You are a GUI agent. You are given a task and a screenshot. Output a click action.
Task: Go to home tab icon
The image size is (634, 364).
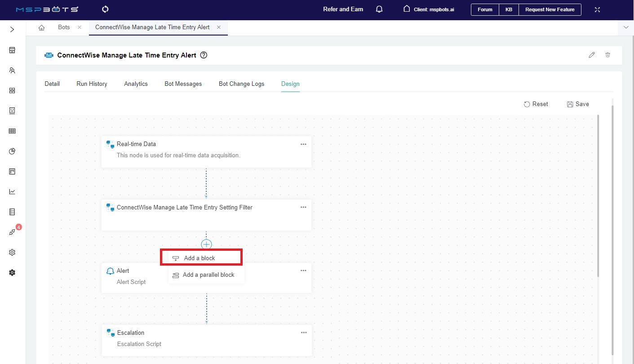[x=42, y=27]
